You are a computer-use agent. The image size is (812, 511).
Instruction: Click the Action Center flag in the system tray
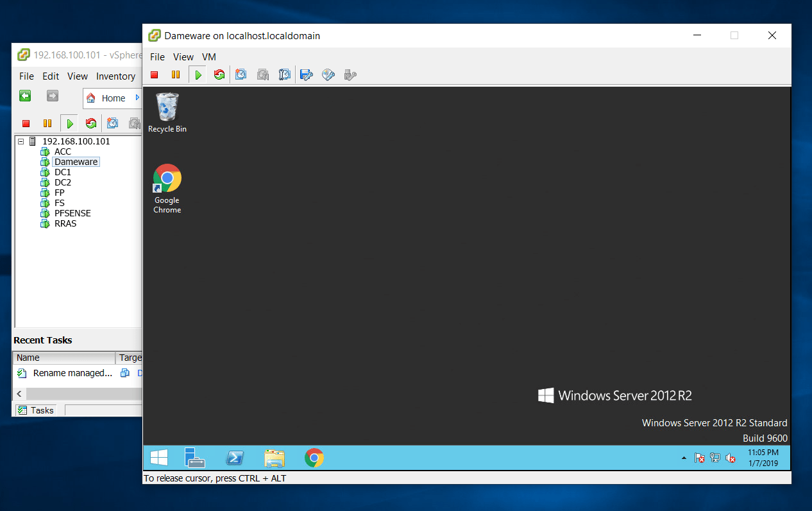[x=700, y=458]
